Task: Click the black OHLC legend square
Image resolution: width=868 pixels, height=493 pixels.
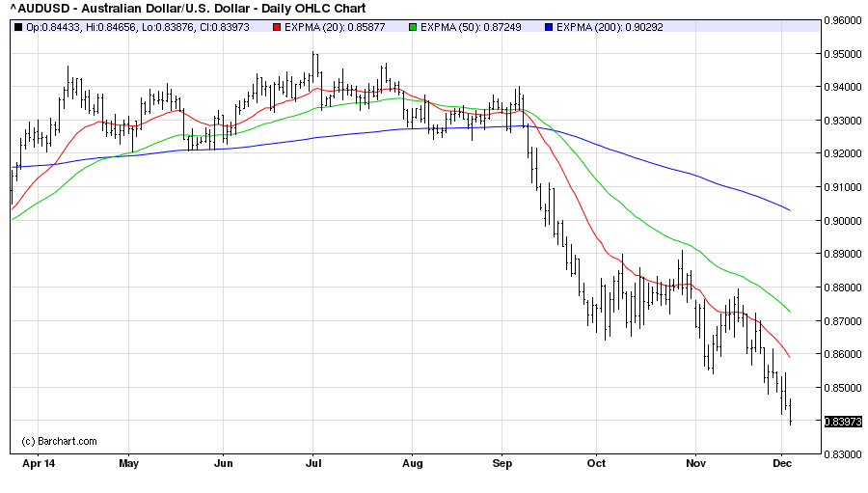Action: click(x=17, y=27)
